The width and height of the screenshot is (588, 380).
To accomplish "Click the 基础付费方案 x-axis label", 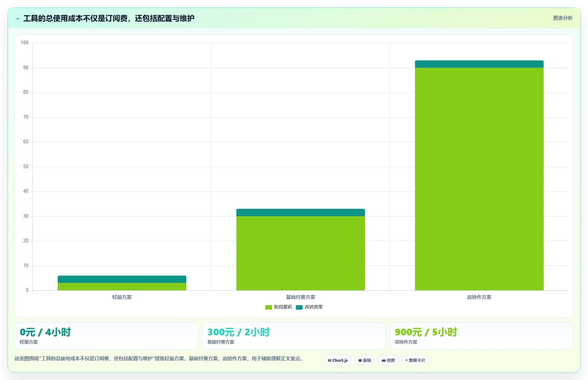I will (301, 297).
